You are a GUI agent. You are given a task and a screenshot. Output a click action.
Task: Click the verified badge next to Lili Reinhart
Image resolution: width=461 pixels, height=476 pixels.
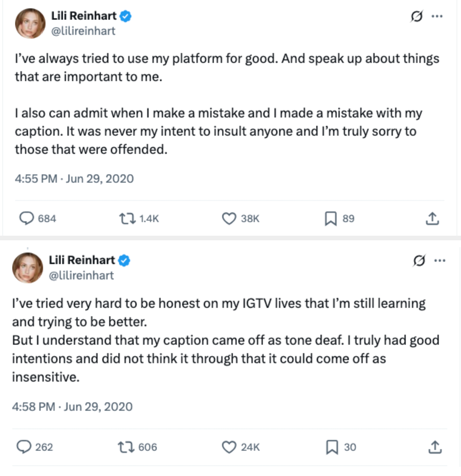[125, 16]
